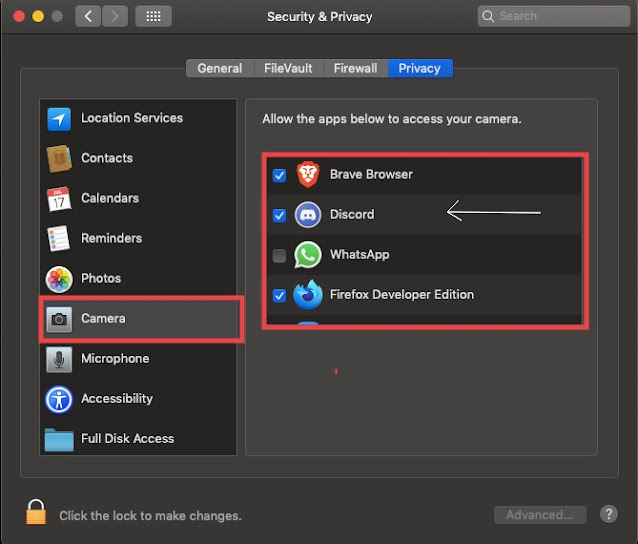Switch to the General tab
638x544 pixels.
point(220,68)
